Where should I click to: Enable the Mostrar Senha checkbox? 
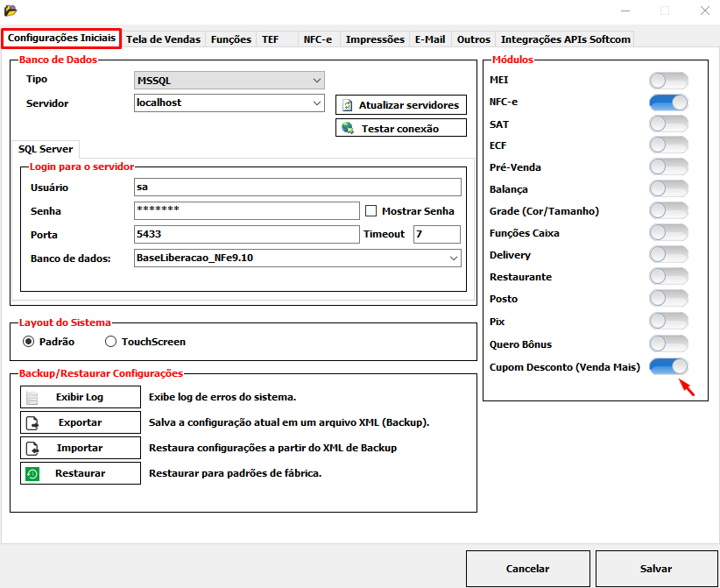pyautogui.click(x=371, y=211)
